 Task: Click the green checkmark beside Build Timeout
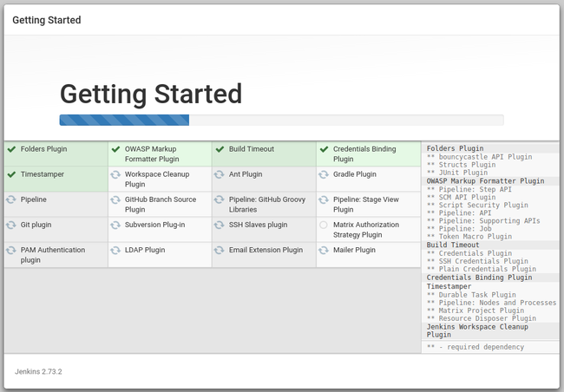(x=220, y=149)
